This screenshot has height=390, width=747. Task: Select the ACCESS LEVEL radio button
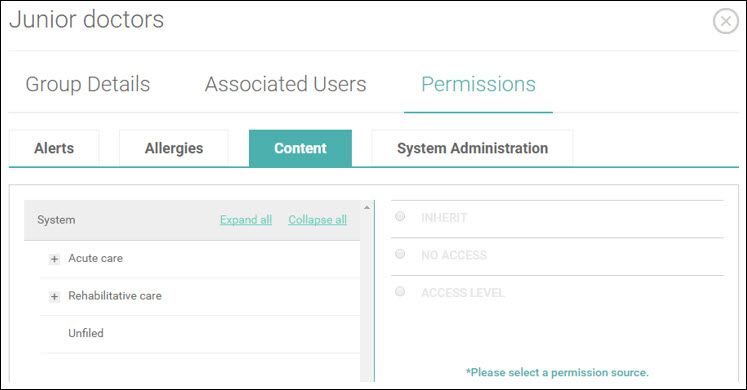400,291
